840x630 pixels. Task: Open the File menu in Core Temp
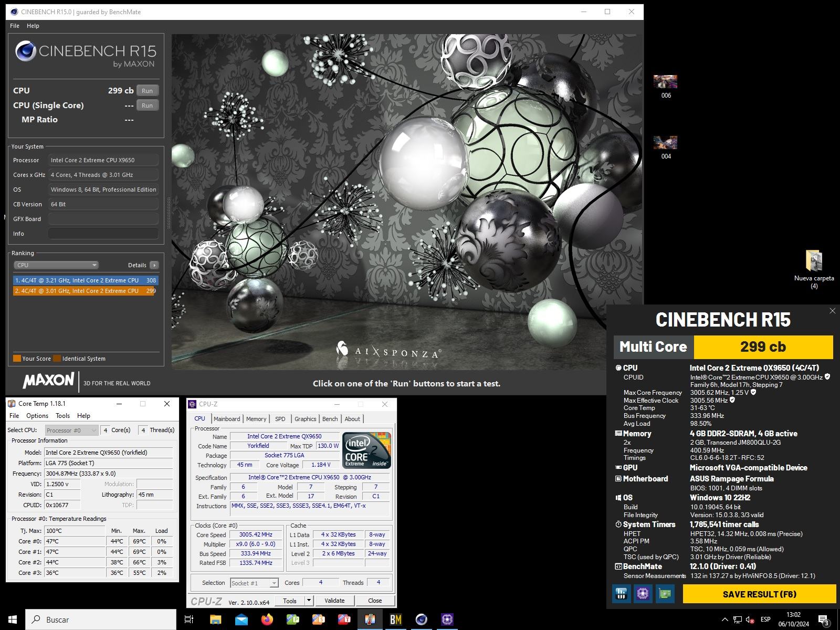[x=14, y=416]
